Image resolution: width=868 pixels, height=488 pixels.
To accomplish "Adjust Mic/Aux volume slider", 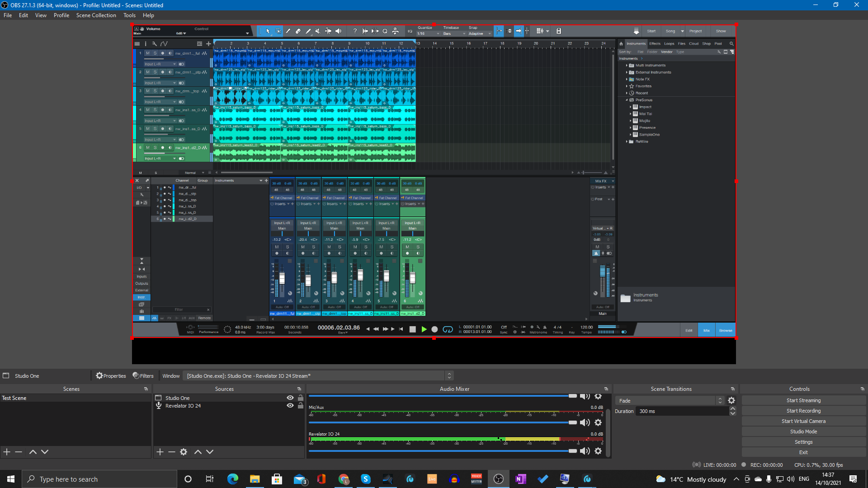I will click(443, 422).
